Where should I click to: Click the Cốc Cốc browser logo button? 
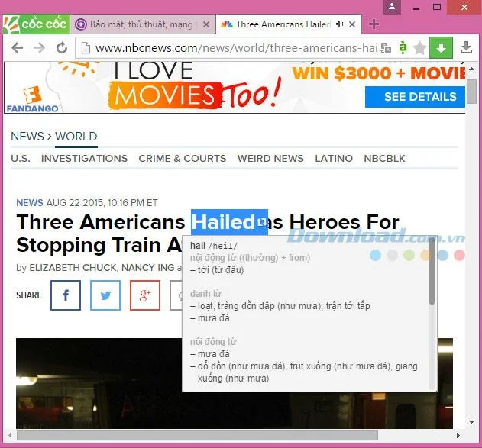click(x=36, y=24)
